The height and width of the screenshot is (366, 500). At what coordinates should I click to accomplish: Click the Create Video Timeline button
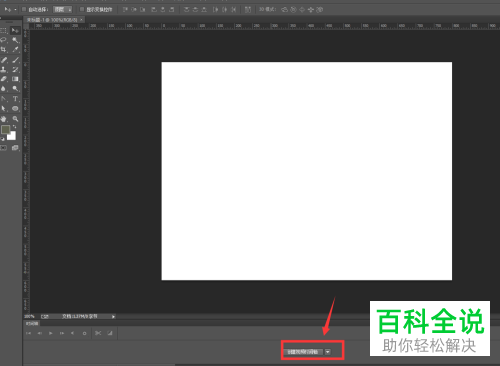click(x=303, y=352)
